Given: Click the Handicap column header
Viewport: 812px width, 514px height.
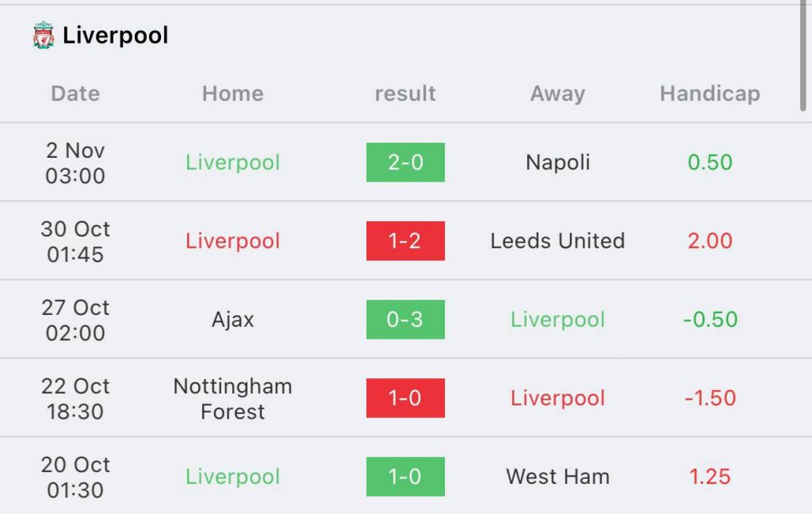Looking at the screenshot, I should [710, 94].
